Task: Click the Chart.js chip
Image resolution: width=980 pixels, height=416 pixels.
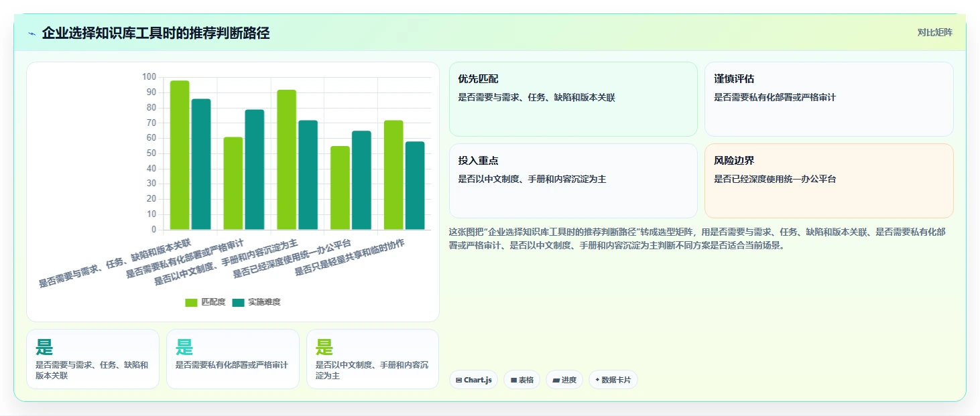Action: point(473,380)
